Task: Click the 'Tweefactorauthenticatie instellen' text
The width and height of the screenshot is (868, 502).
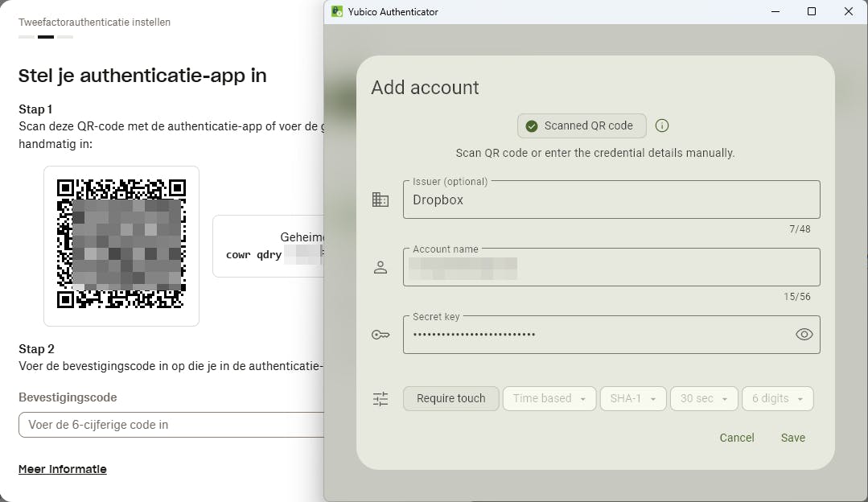Action: 94,23
